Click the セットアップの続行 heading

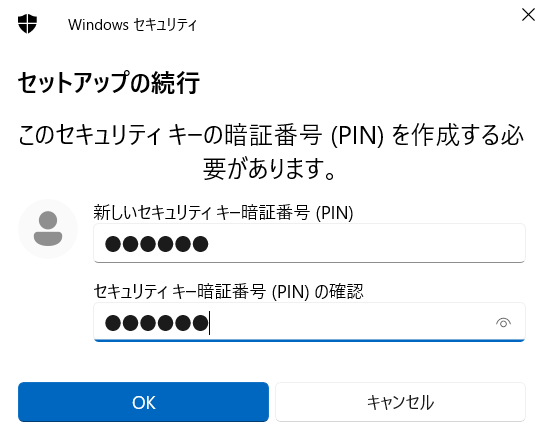tap(109, 83)
